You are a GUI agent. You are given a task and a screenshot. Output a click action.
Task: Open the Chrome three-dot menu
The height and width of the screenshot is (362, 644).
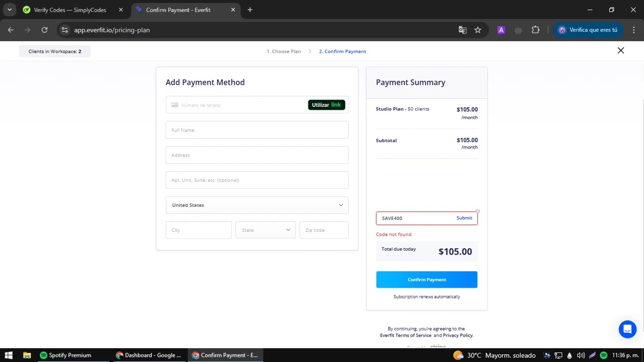pyautogui.click(x=634, y=30)
